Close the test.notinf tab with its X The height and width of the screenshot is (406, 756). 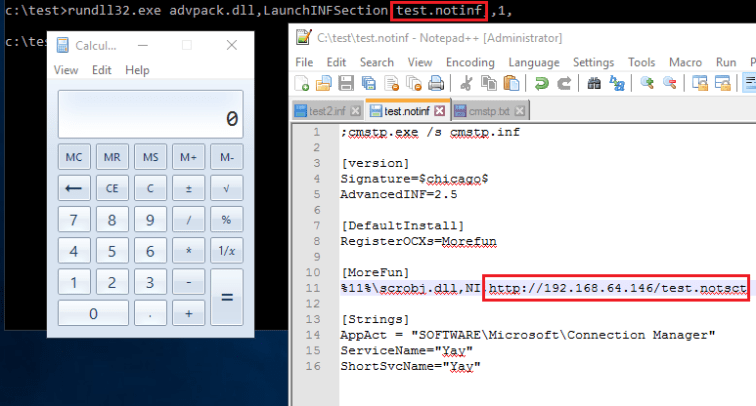[439, 110]
